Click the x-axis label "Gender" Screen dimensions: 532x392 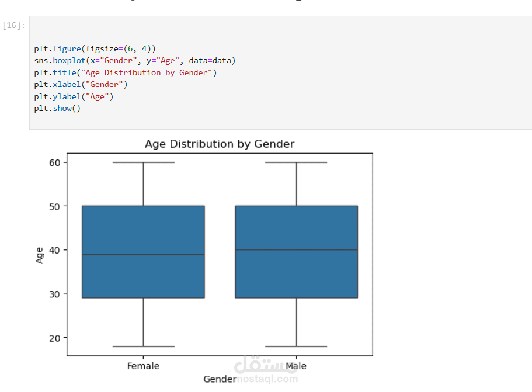click(220, 379)
